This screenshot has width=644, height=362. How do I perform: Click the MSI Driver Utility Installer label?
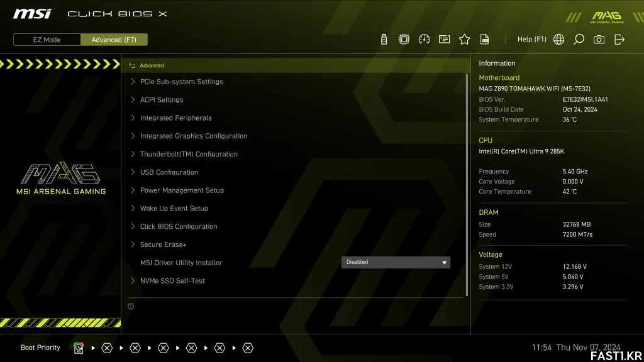[181, 263]
